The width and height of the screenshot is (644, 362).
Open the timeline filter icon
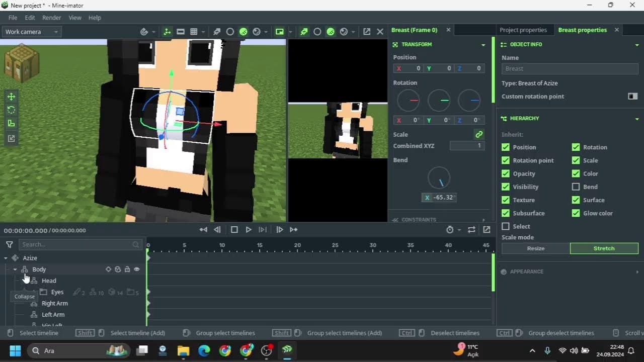point(10,244)
